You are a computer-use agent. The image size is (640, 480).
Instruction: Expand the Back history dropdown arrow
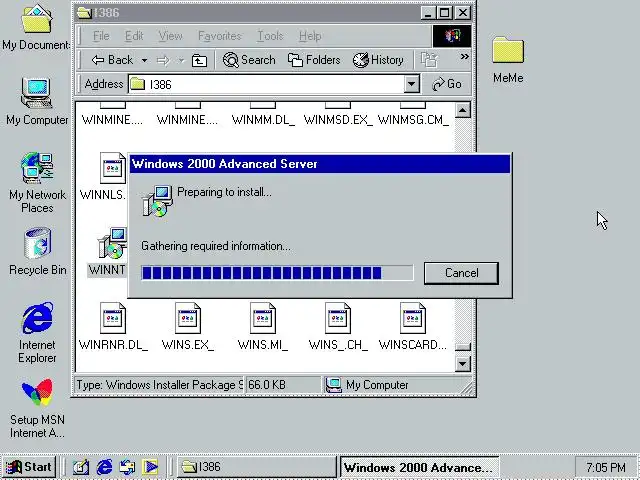[x=144, y=60]
